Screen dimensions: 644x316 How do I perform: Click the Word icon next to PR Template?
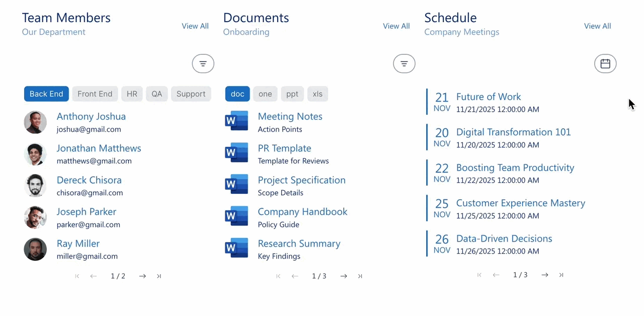pyautogui.click(x=236, y=152)
